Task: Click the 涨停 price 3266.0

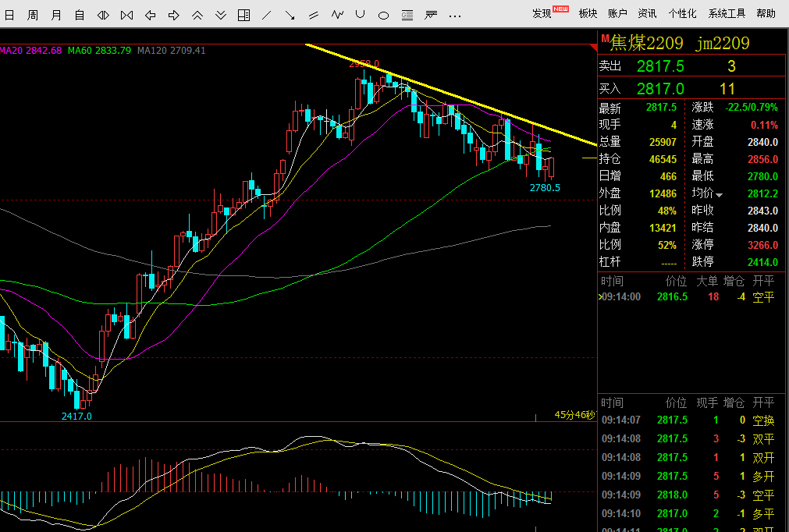Action: pos(762,245)
